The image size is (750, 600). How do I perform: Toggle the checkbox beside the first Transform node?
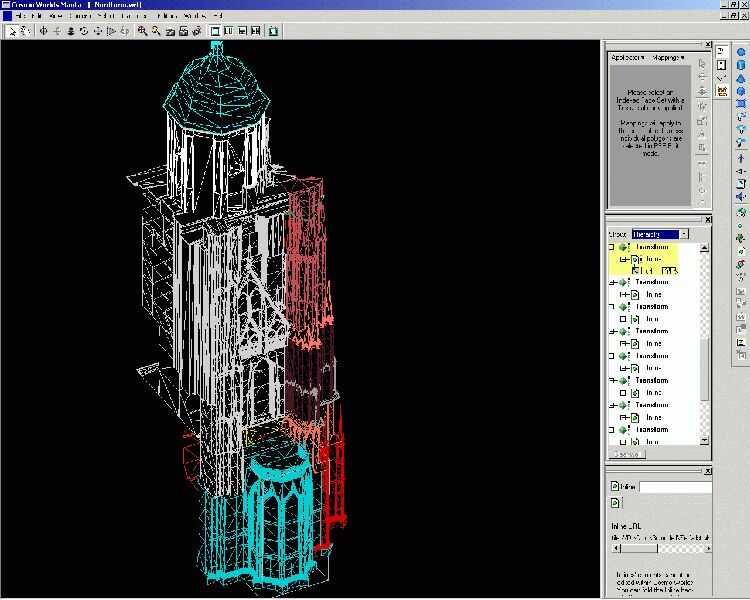point(611,246)
